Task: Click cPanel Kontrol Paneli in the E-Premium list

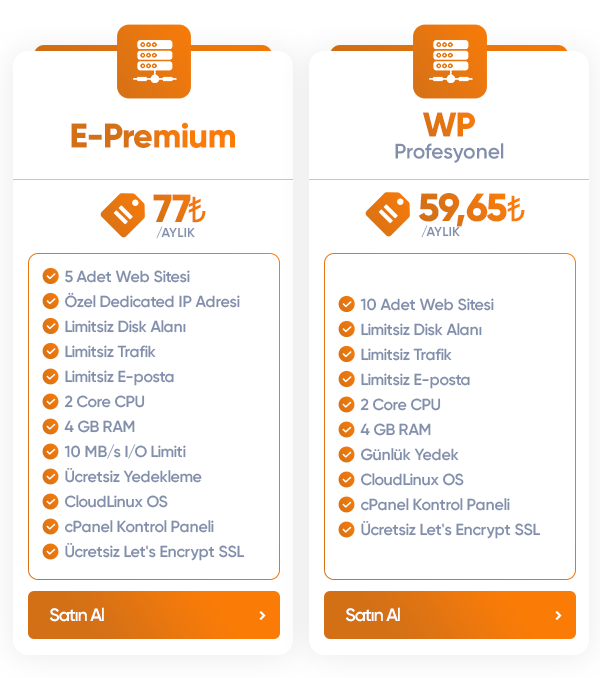Action: point(139,527)
